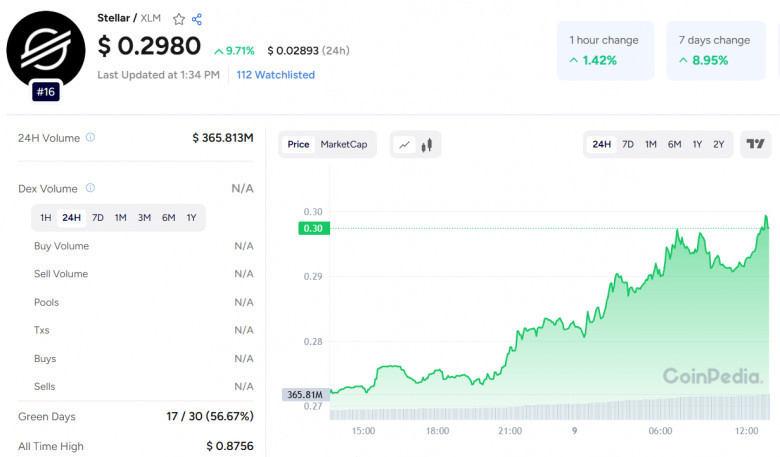Click the Stellar logo image
Image resolution: width=780 pixels, height=457 pixels.
tap(46, 50)
